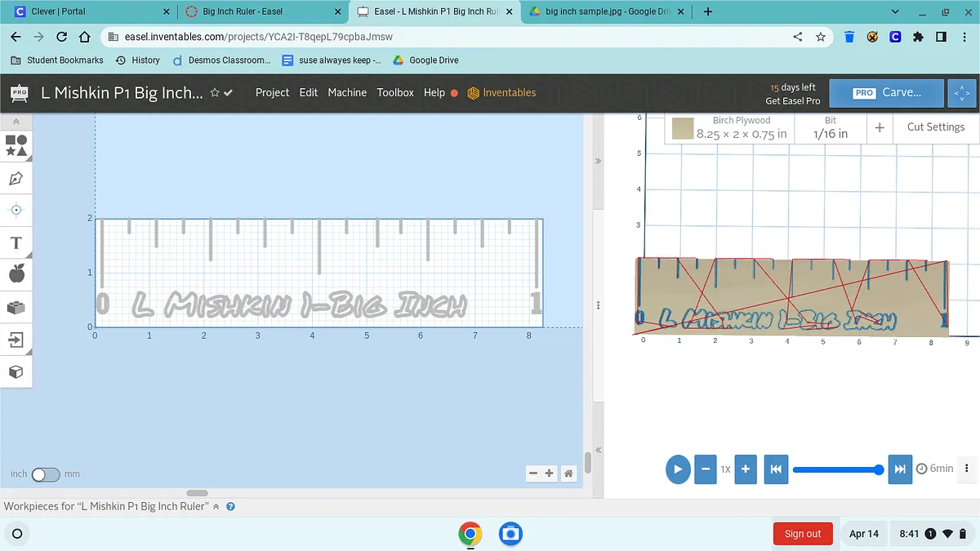The height and width of the screenshot is (551, 980).
Task: Click the home reset view icon
Action: coord(568,473)
